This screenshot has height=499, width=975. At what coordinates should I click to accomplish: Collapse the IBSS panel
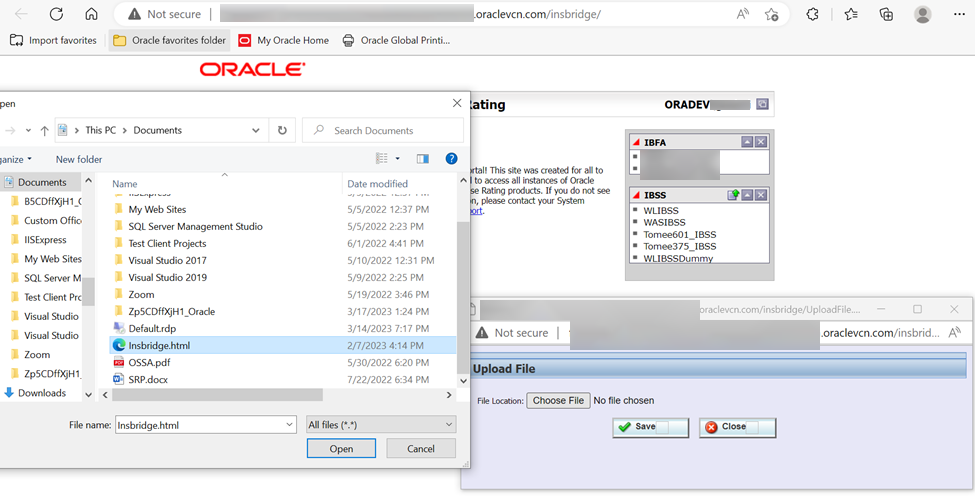tap(747, 195)
